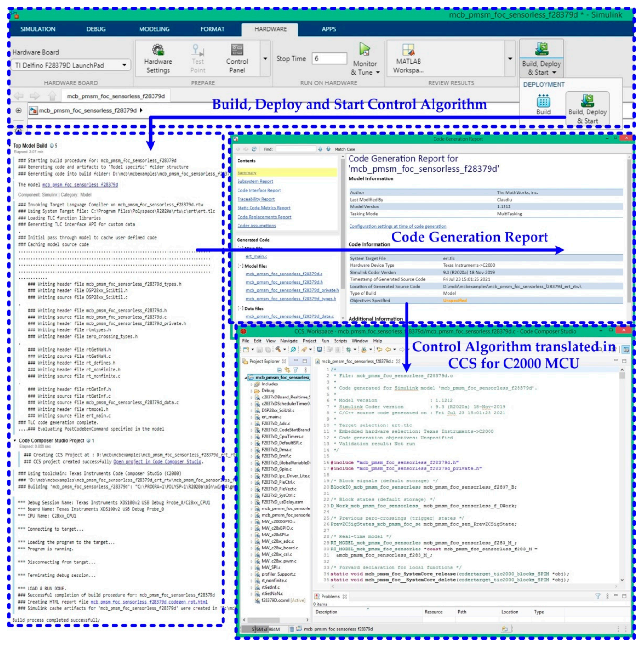The image size is (644, 645).
Task: Click the Stop Time input field
Action: 329,58
